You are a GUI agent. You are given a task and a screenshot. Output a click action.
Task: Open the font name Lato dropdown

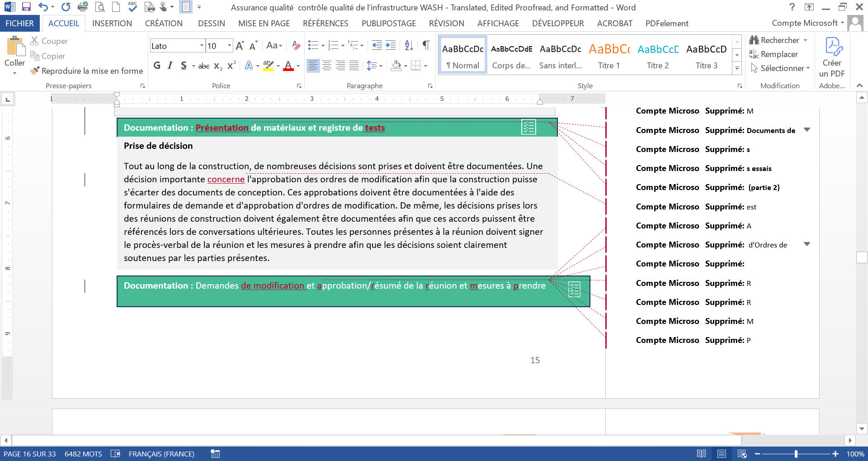202,46
